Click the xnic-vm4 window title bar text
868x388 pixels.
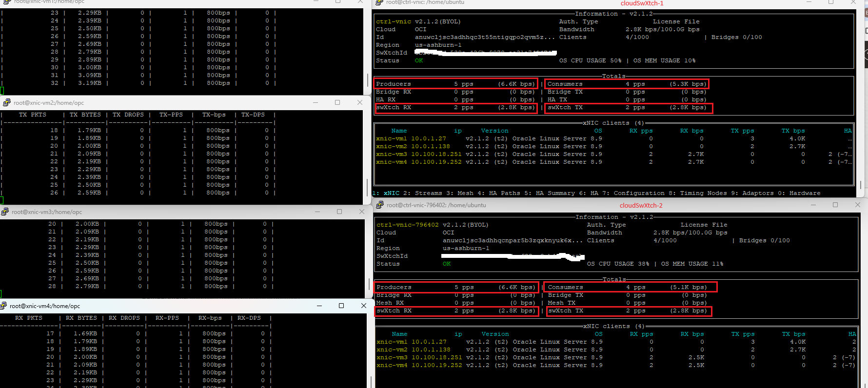(x=45, y=306)
